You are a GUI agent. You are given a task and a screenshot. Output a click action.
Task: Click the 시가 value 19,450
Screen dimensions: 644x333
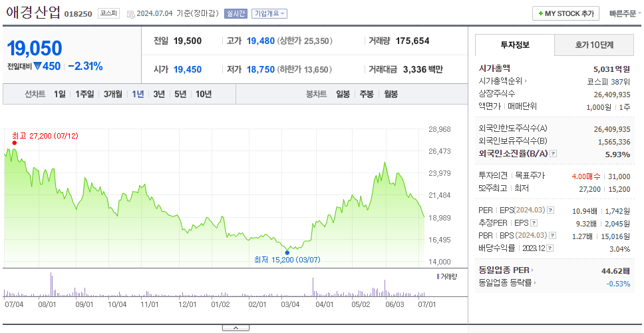pyautogui.click(x=188, y=69)
